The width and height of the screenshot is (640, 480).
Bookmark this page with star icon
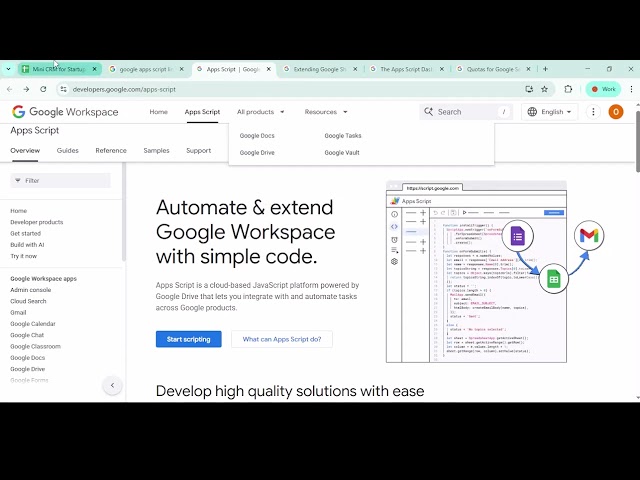pyautogui.click(x=544, y=89)
